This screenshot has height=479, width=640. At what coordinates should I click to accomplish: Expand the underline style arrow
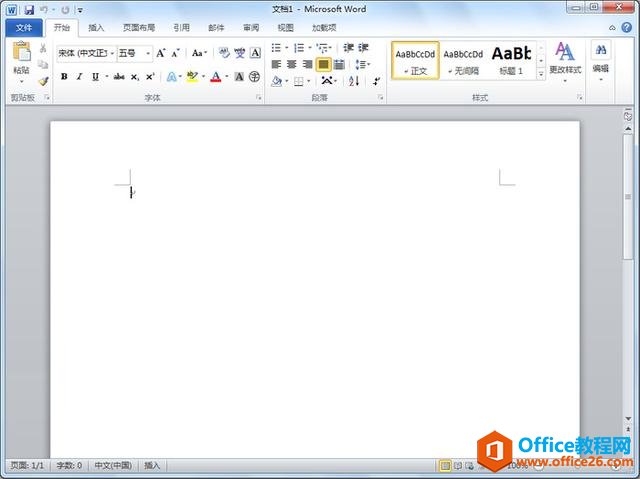coord(107,76)
